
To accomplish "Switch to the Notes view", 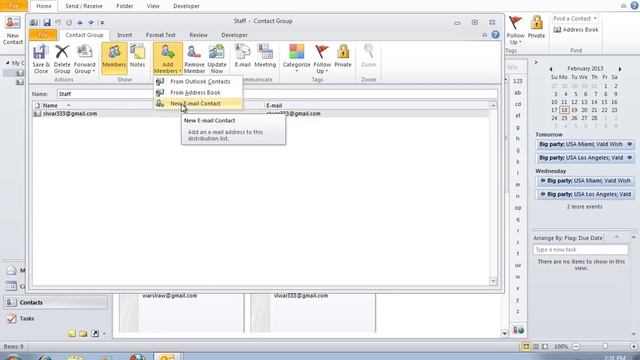I will click(138, 56).
